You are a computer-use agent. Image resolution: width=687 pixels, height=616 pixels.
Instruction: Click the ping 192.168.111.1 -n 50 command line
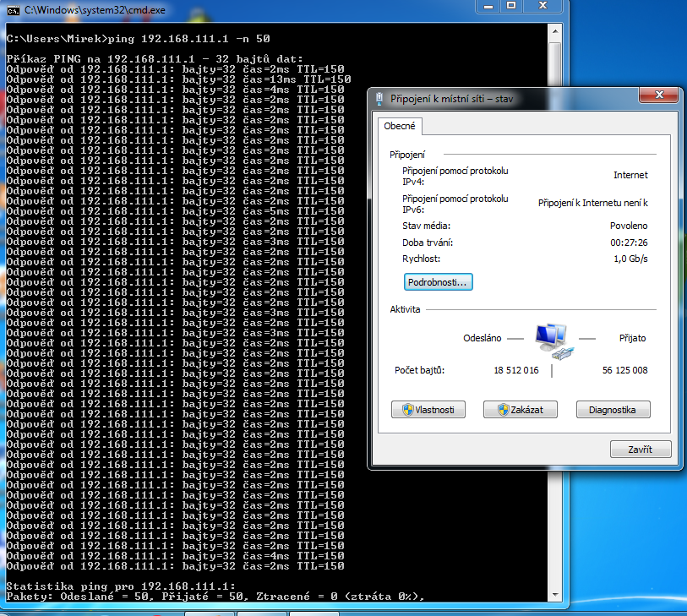pyautogui.click(x=139, y=39)
